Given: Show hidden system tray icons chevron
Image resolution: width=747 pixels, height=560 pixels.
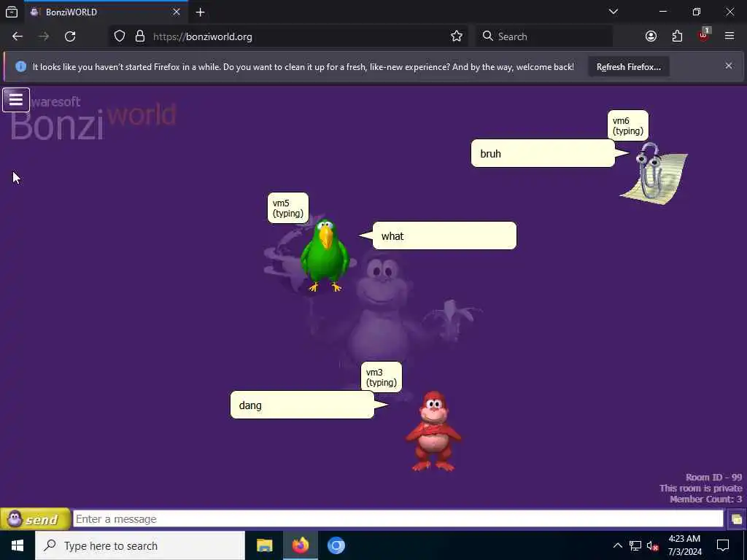Looking at the screenshot, I should (x=617, y=545).
